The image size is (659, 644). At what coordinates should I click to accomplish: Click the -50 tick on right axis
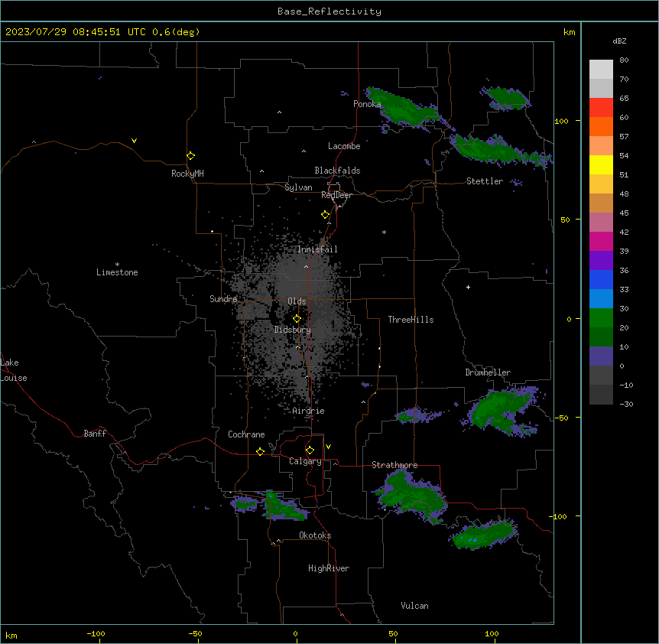click(x=561, y=418)
